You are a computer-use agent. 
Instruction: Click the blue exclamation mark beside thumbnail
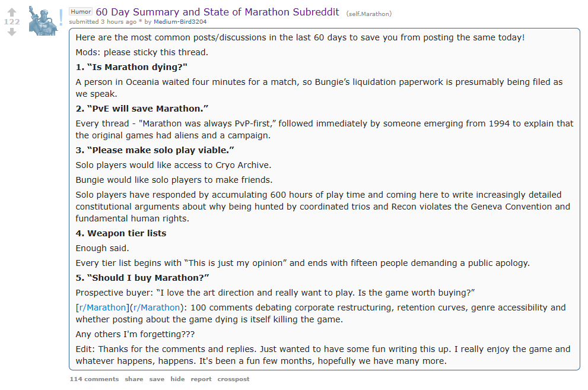click(61, 17)
